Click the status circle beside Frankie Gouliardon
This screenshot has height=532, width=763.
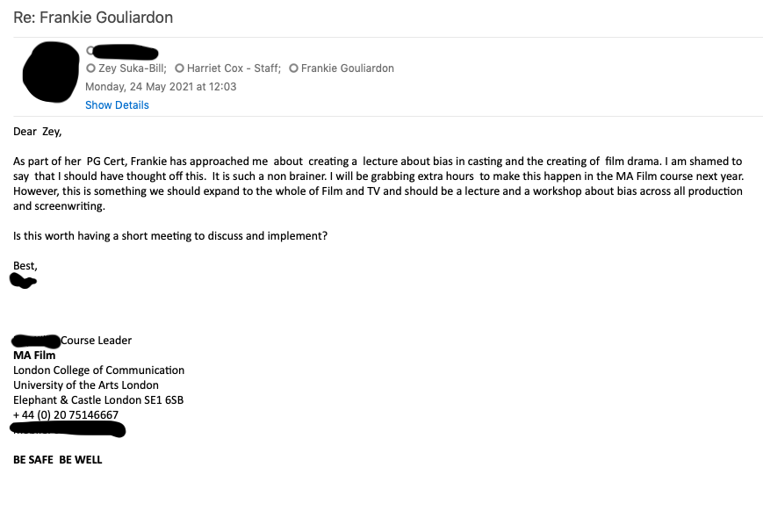[293, 68]
